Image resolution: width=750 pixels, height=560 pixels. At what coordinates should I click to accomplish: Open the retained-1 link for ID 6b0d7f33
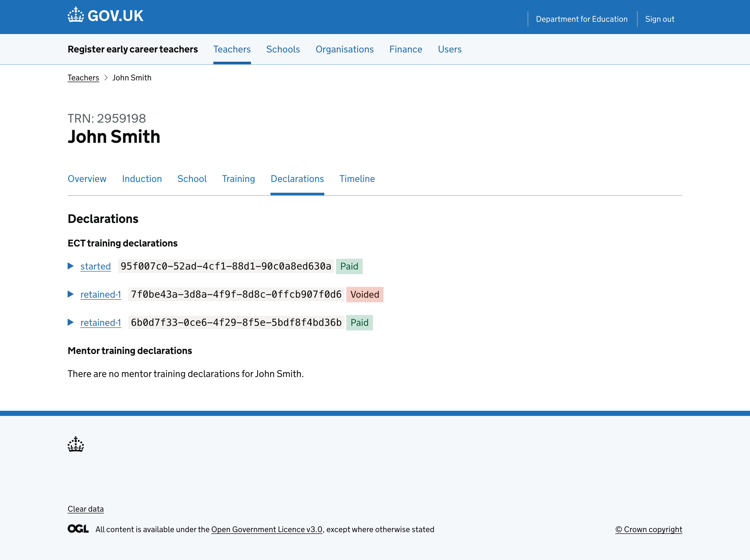(101, 322)
